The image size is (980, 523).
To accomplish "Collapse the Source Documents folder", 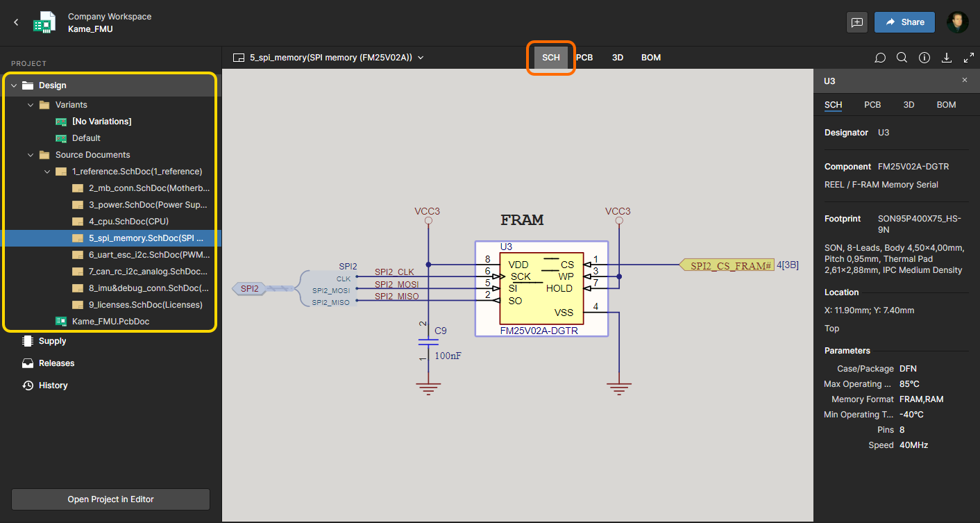I will (31, 155).
